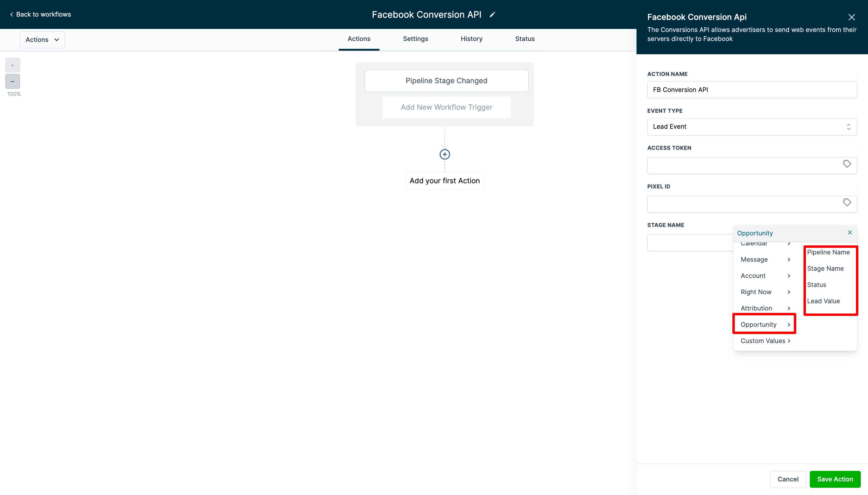This screenshot has width=868, height=495.
Task: Switch to the Settings tab
Action: 415,39
